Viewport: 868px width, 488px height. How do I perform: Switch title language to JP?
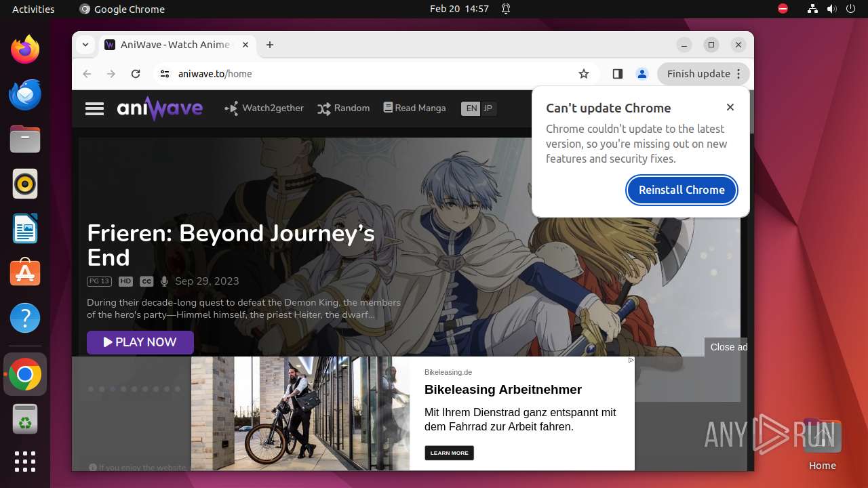point(488,108)
